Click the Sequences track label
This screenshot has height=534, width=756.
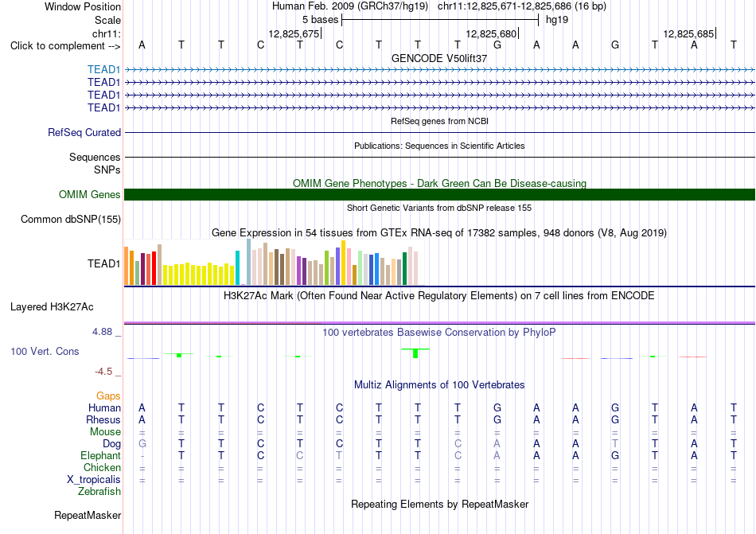pyautogui.click(x=95, y=157)
